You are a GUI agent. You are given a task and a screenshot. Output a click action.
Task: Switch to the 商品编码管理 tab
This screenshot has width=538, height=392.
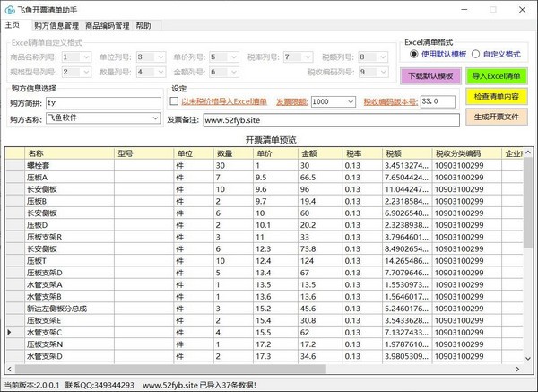coord(107,26)
